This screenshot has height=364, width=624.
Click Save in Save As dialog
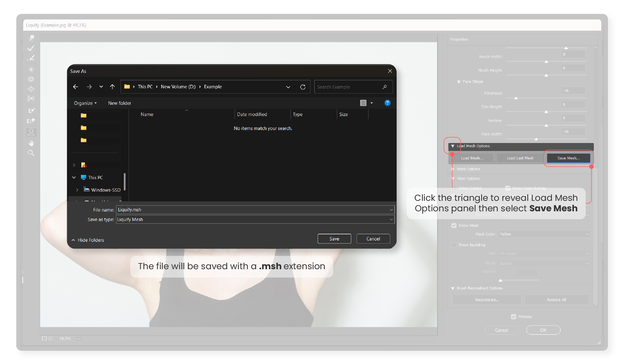(x=334, y=239)
